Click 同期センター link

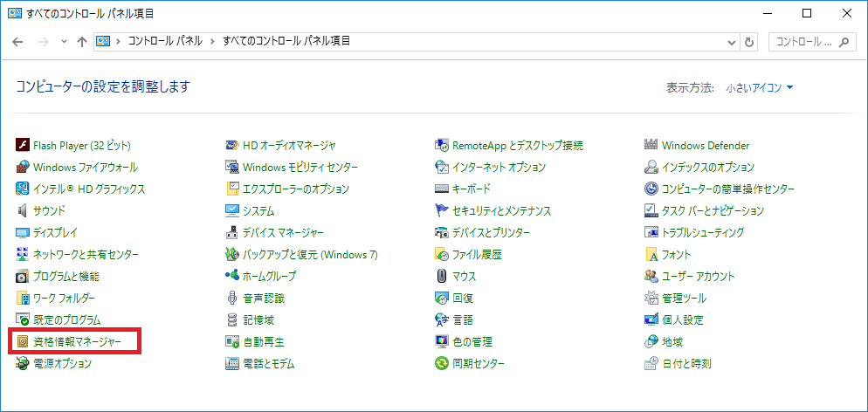point(479,363)
